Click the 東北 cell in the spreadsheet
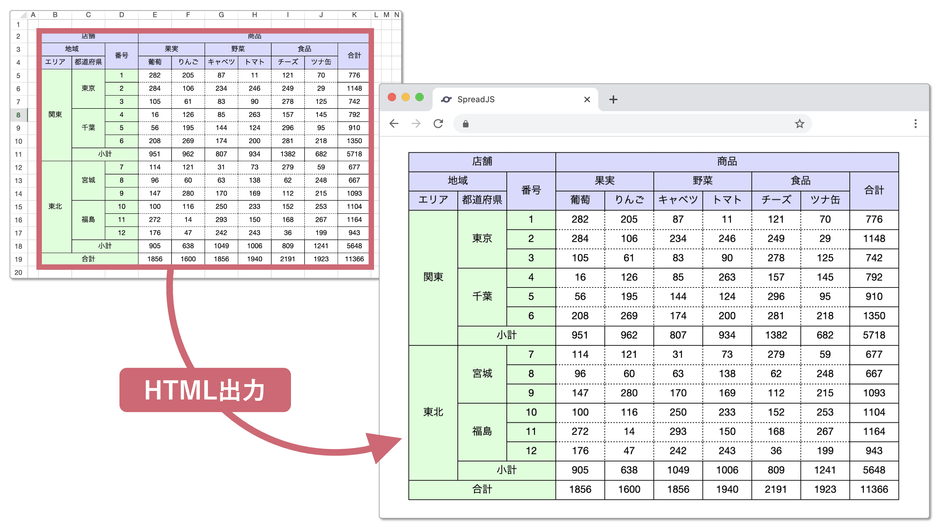The image size is (940, 530). tap(54, 206)
